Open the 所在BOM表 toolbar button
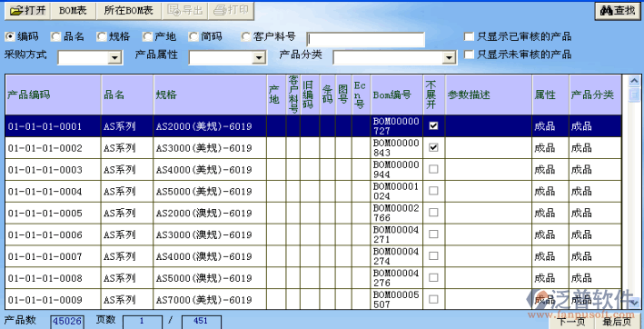The image size is (644, 329). 129,11
